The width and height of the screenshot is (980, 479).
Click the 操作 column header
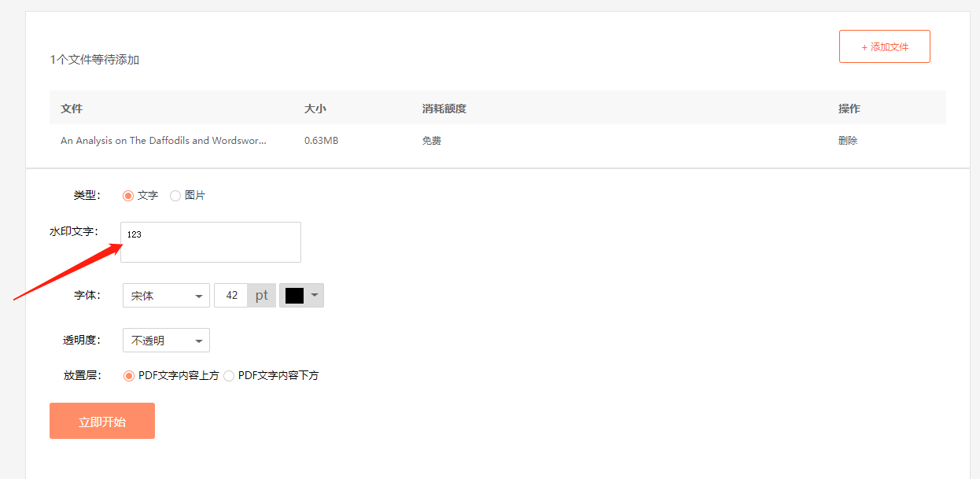[x=849, y=109]
